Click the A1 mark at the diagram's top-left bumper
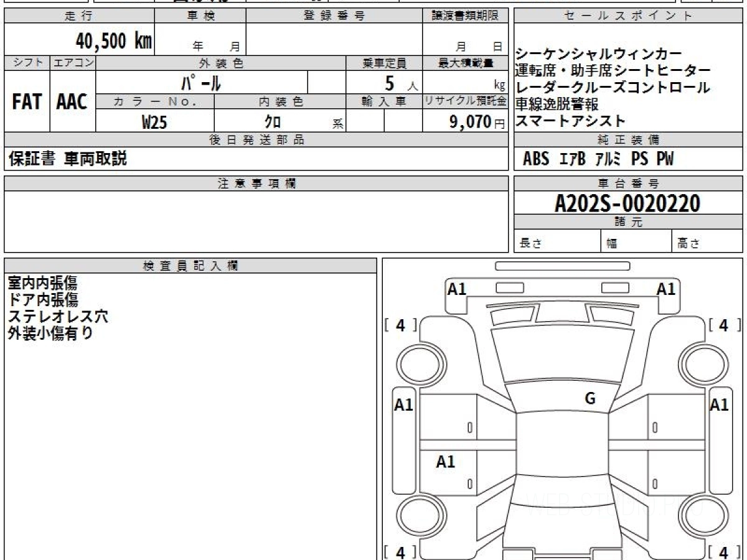This screenshot has width=747, height=560. click(x=457, y=289)
